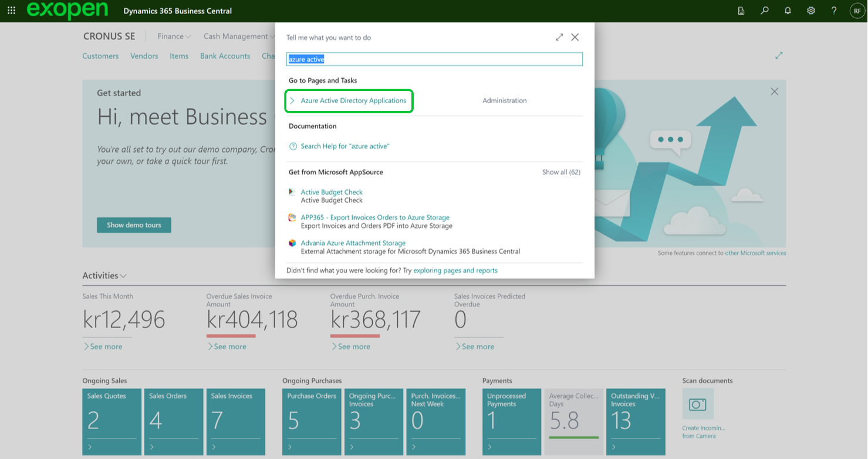Click the search magnifier icon in header
The height and width of the screenshot is (459, 868).
point(764,11)
